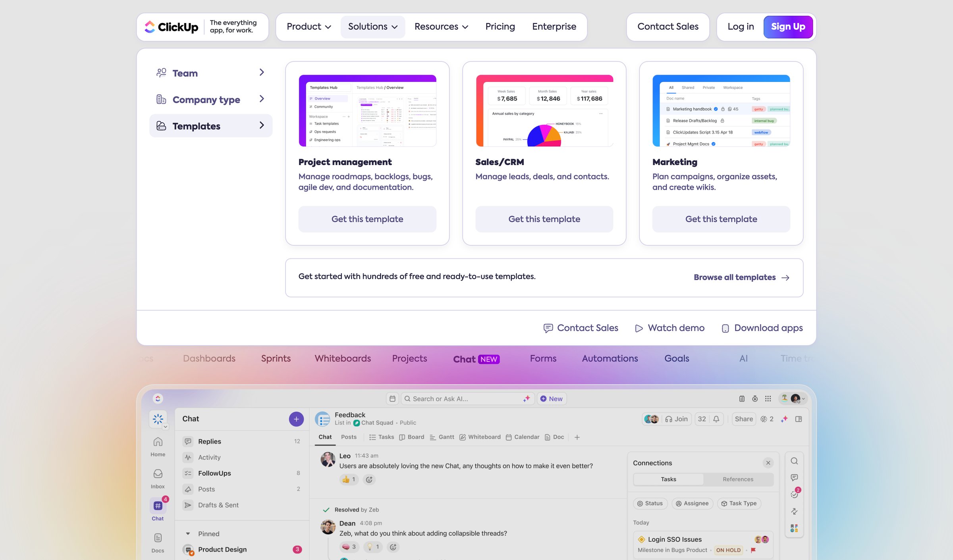Click the Join huddle button
This screenshot has height=560, width=953.
(677, 419)
